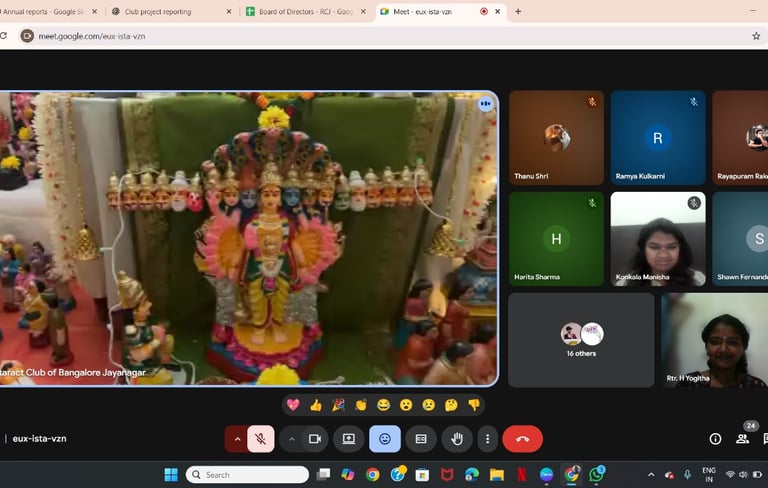Unmute the microphone in Meet
The height and width of the screenshot is (488, 768).
coord(261,439)
